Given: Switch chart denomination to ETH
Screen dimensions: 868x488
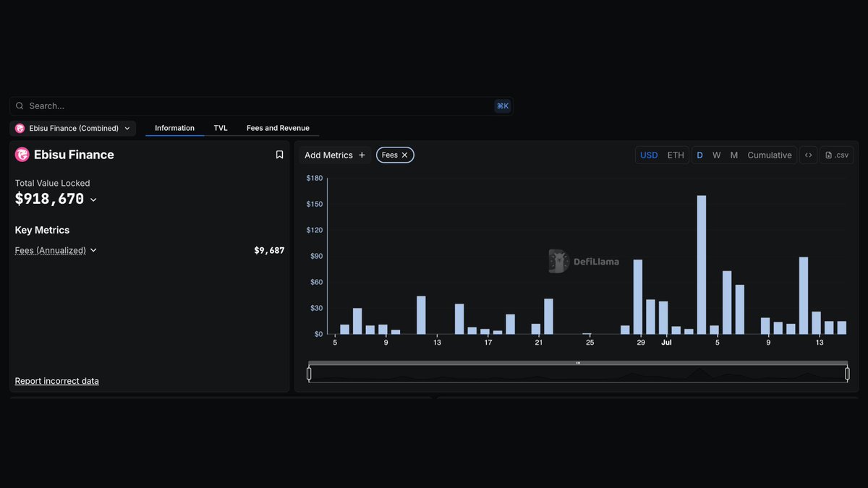Looking at the screenshot, I should pyautogui.click(x=676, y=155).
